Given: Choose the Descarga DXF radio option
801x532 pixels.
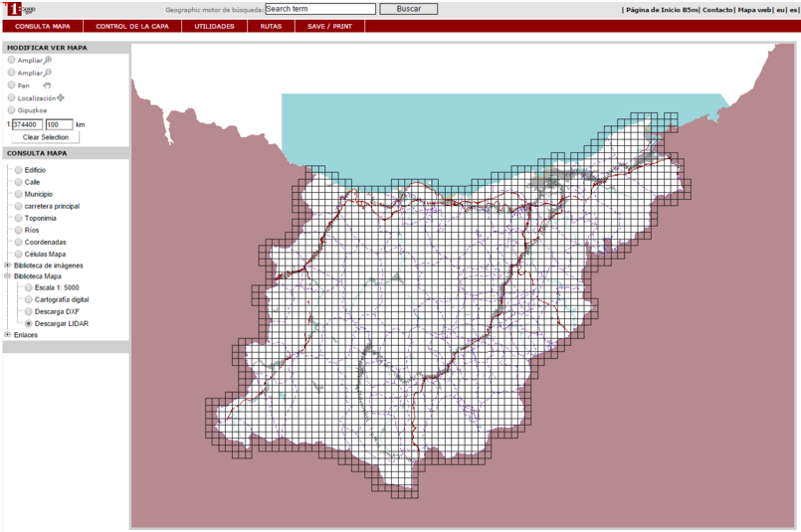Looking at the screenshot, I should [x=29, y=311].
